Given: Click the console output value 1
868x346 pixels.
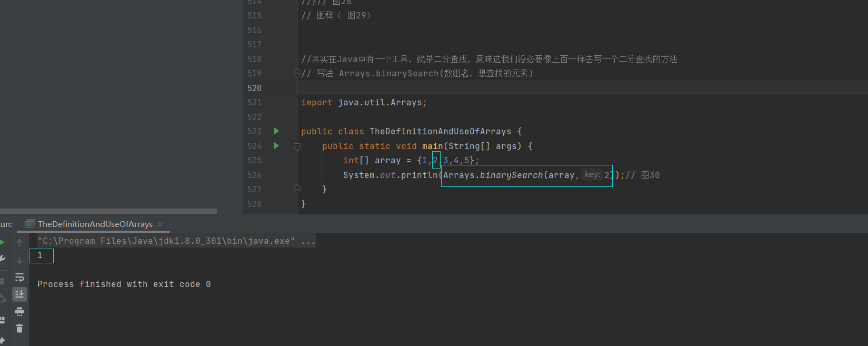Looking at the screenshot, I should pos(40,255).
